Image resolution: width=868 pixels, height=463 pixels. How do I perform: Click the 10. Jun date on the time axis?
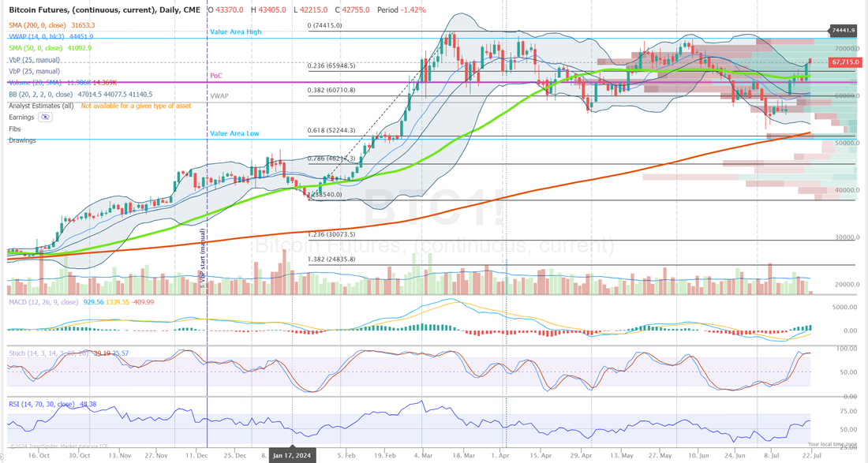tap(698, 456)
